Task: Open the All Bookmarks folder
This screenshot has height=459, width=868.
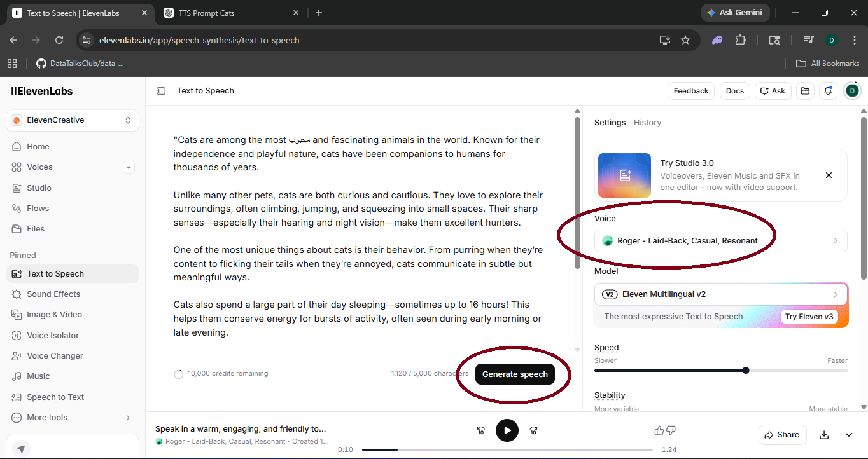Action: pos(828,64)
